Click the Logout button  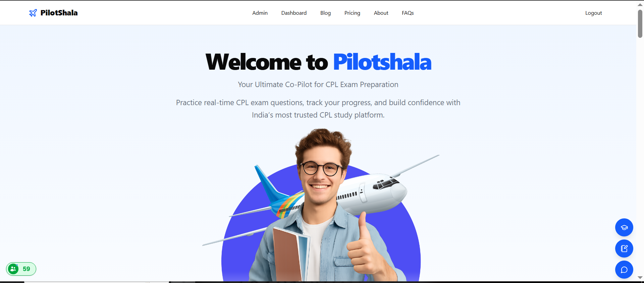[x=594, y=13]
